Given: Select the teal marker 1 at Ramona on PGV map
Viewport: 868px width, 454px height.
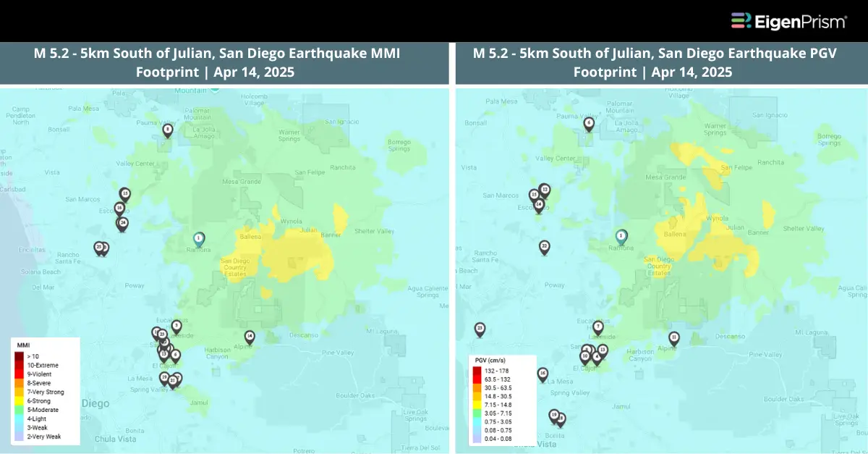Looking at the screenshot, I should (621, 235).
